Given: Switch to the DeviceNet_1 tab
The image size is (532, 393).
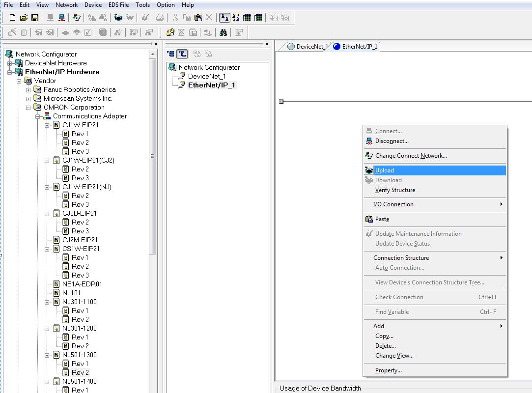Looking at the screenshot, I should 308,47.
